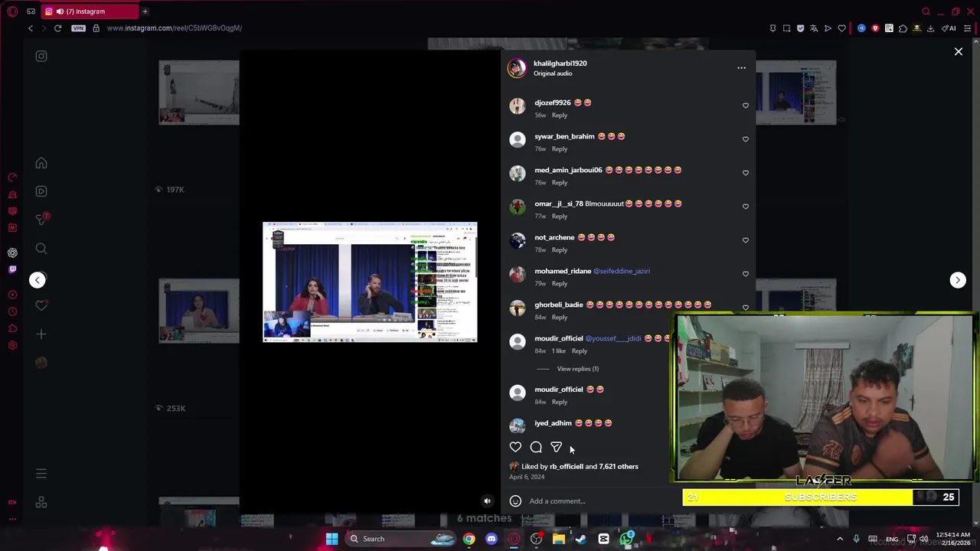Open a new browser tab
The width and height of the screenshot is (980, 551).
click(x=145, y=11)
